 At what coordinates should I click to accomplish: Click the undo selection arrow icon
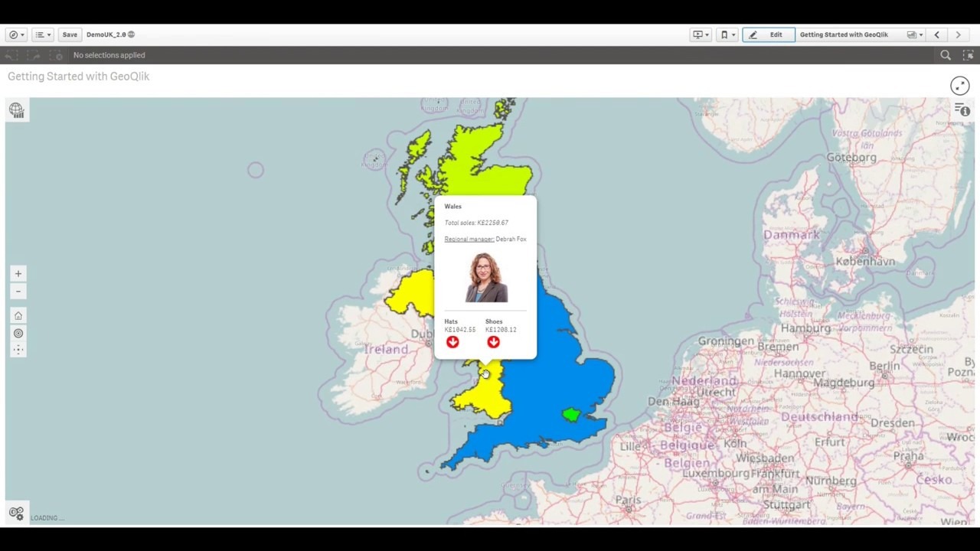(x=11, y=54)
